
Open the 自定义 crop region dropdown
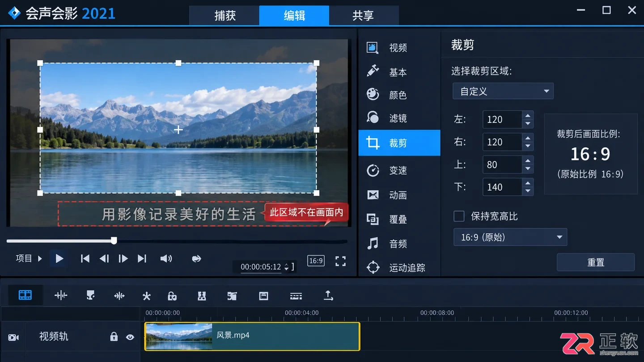tap(503, 91)
